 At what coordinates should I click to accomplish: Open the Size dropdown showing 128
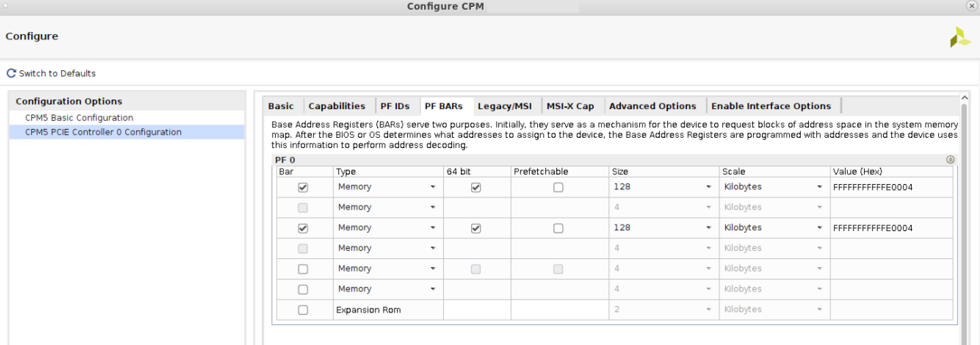708,187
